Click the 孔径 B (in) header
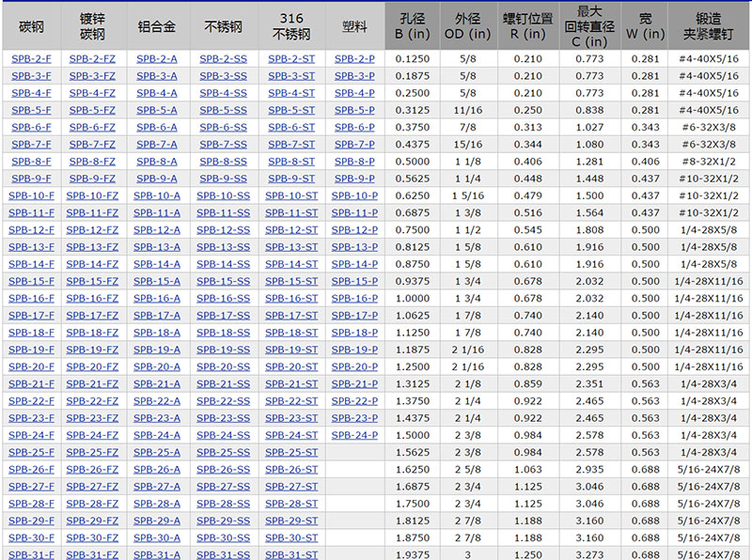Viewport: 752px width, 560px height. pos(412,27)
